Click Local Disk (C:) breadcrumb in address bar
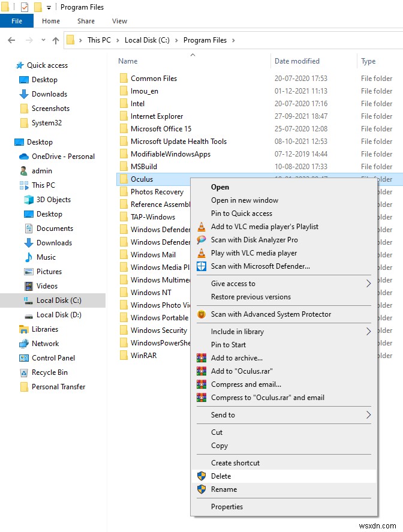 tap(147, 40)
